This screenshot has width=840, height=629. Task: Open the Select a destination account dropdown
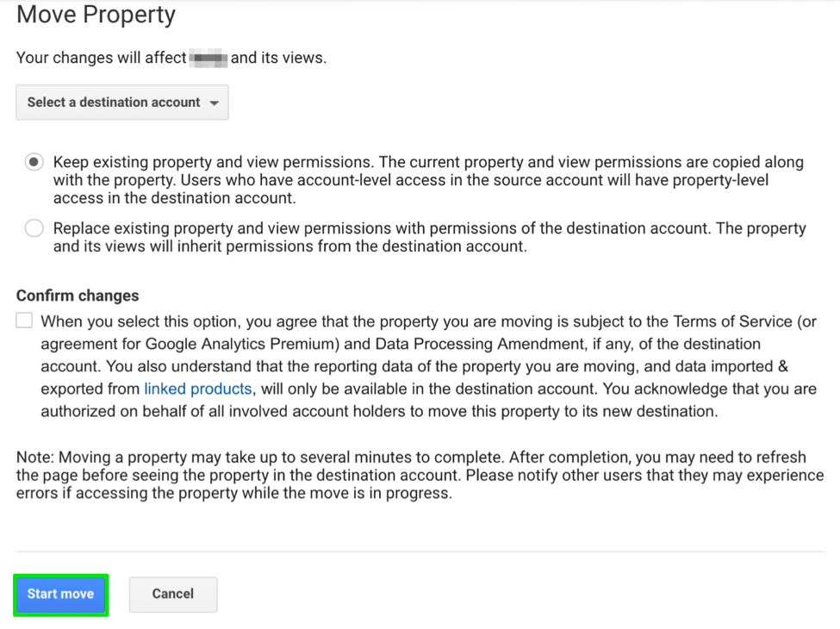point(122,103)
